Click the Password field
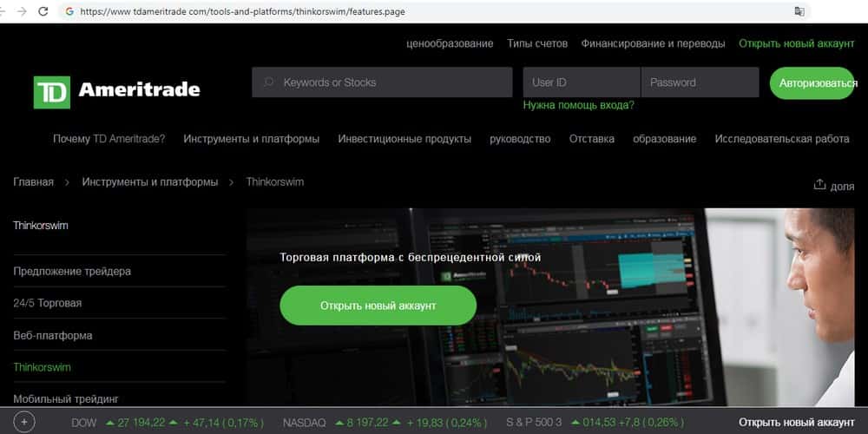This screenshot has height=434, width=868. (700, 82)
